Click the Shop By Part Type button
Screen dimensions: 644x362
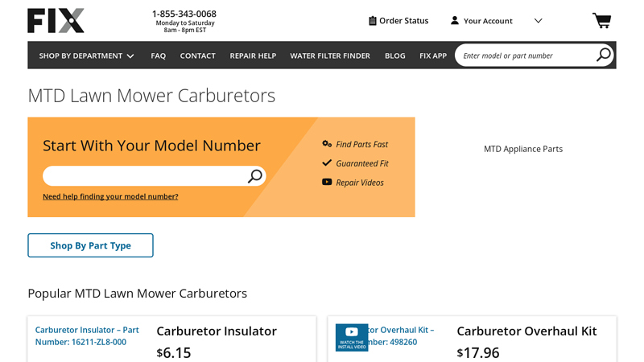point(90,245)
